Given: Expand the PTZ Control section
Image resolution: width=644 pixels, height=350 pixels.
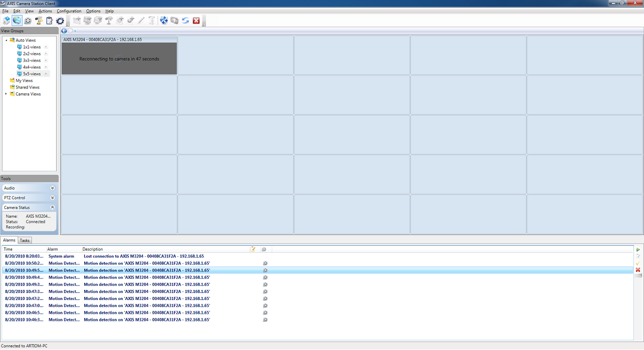Looking at the screenshot, I should point(53,198).
